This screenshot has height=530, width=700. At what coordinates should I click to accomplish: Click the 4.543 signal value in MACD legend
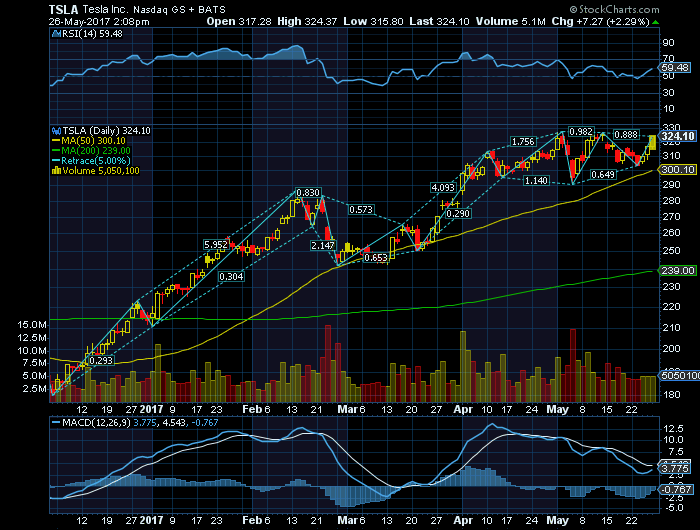pos(173,422)
